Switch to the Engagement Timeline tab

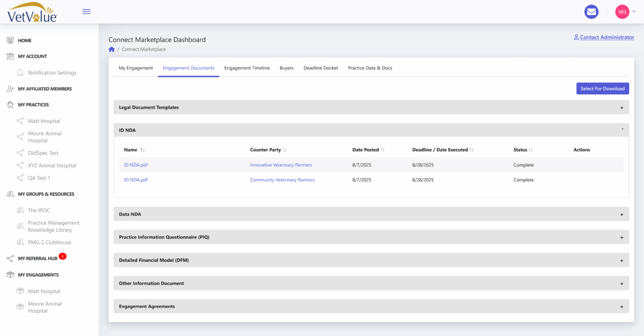pyautogui.click(x=247, y=68)
